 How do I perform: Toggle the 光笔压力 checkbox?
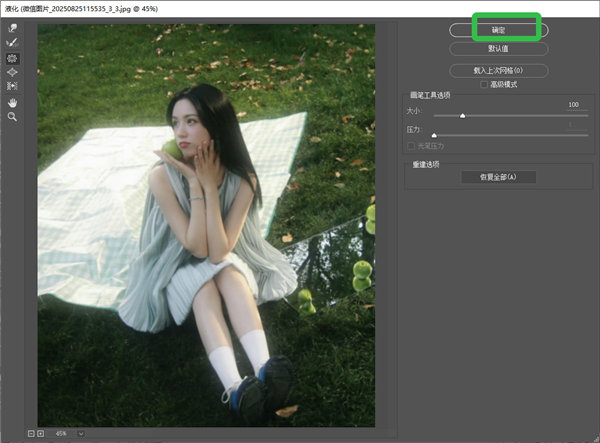[409, 146]
